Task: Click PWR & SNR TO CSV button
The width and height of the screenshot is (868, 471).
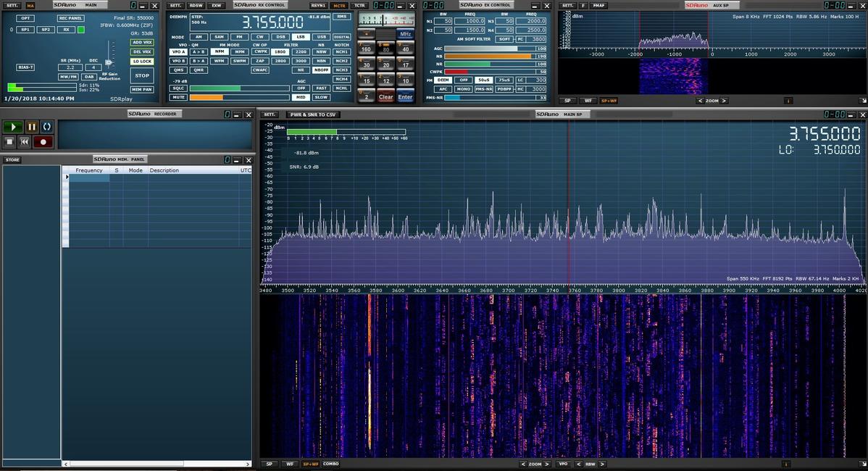Action: [x=313, y=114]
